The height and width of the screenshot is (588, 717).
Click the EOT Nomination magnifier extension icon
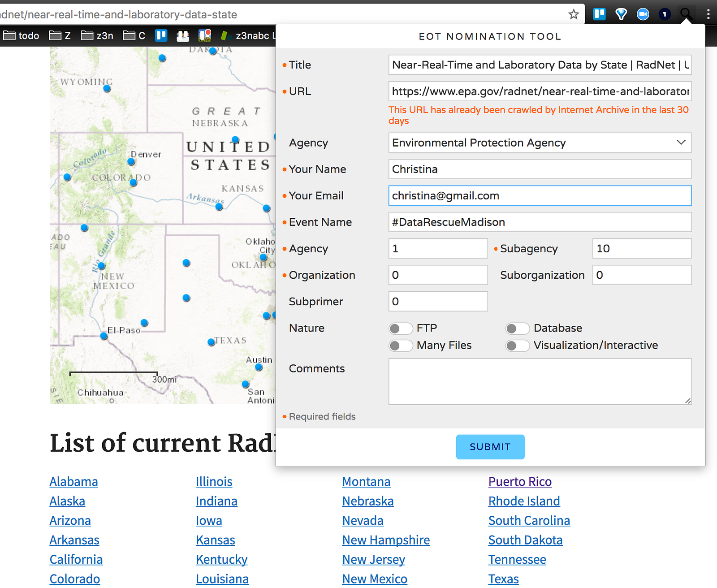[686, 14]
